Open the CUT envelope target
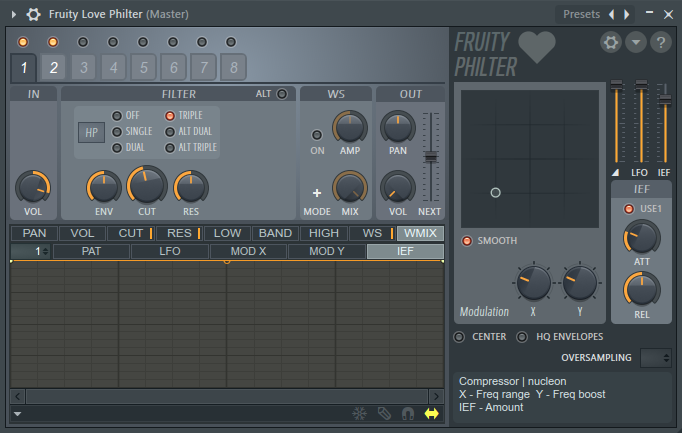 130,233
